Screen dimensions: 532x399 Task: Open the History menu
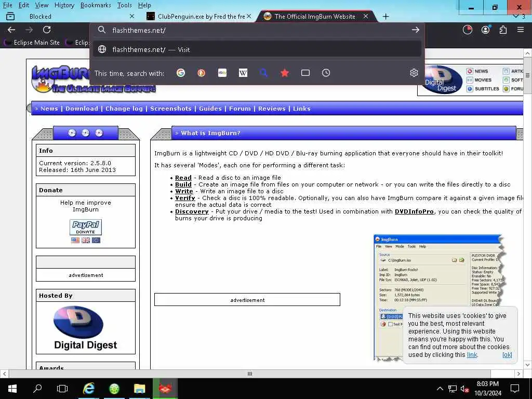[64, 5]
